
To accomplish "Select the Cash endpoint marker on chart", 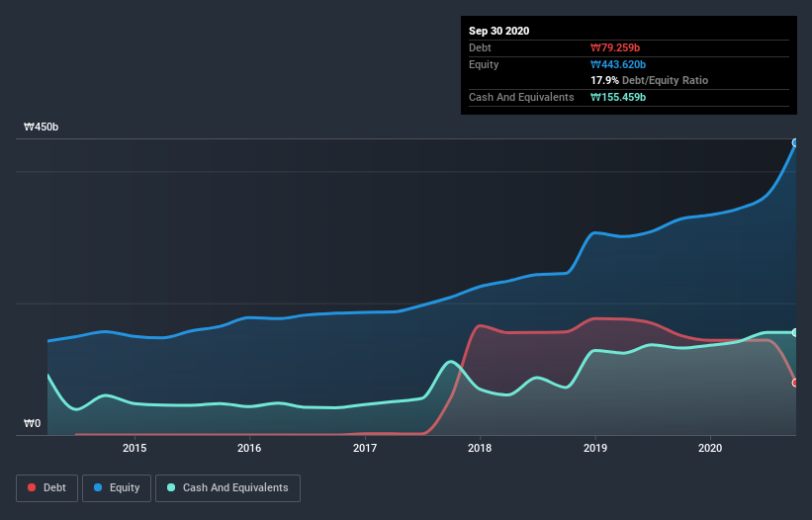I will coord(795,333).
